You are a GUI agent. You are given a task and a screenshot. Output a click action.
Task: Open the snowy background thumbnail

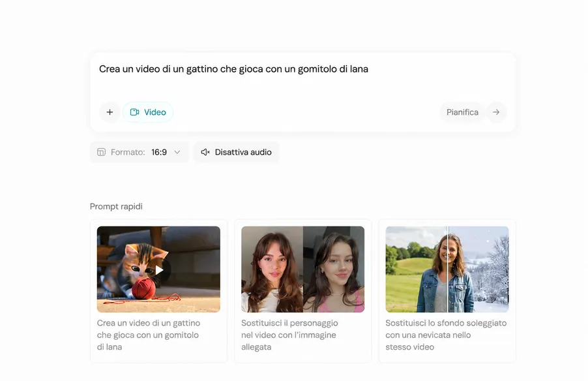pyautogui.click(x=447, y=269)
